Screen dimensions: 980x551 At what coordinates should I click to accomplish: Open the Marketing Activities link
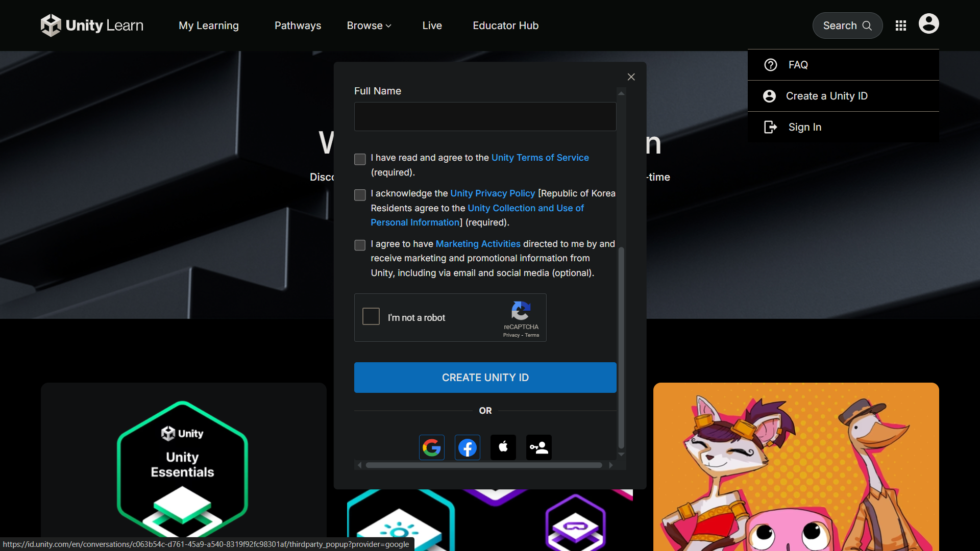[478, 244]
